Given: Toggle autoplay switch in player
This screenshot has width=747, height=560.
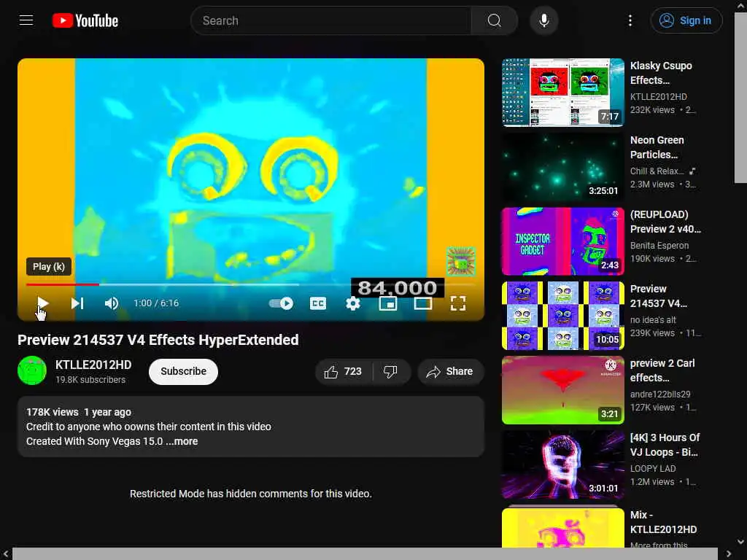Looking at the screenshot, I should coord(281,303).
